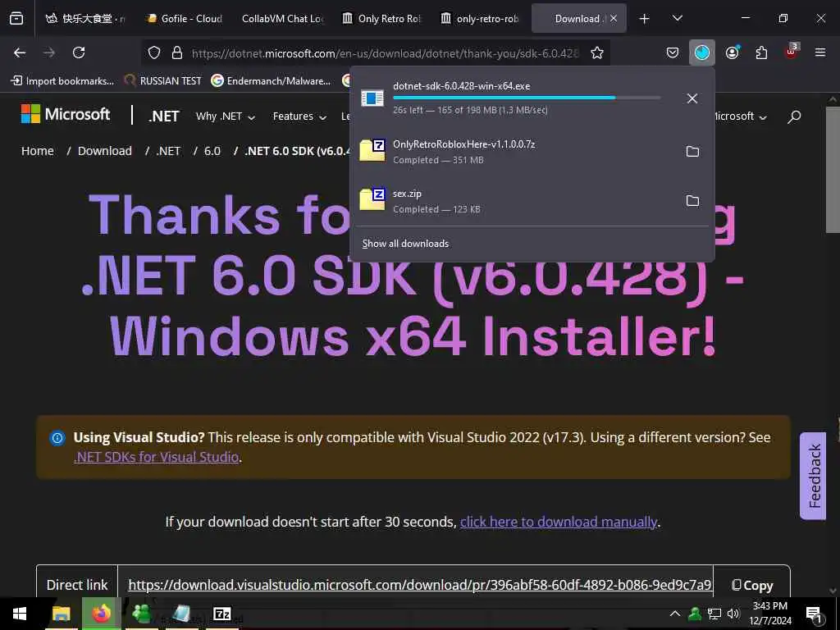The width and height of the screenshot is (840, 630).
Task: Copy the direct link
Action: pyautogui.click(x=752, y=585)
